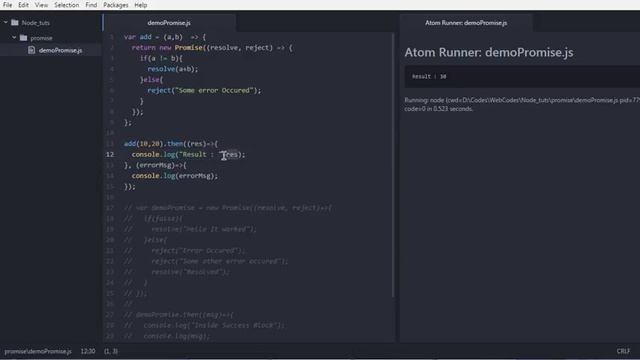Click the promise\demoPromise.js path in status bar
640x360 pixels.
tap(38, 351)
